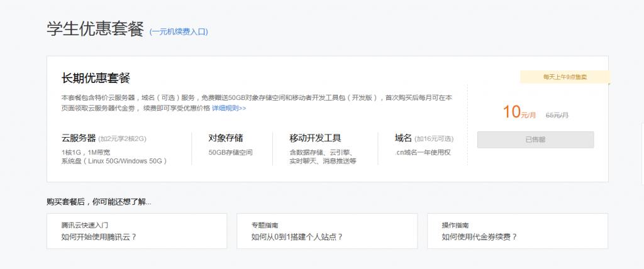Screen dimensions: 644x269
Task: Click the 学生优惠套餐 page heading
Action: 96,29
